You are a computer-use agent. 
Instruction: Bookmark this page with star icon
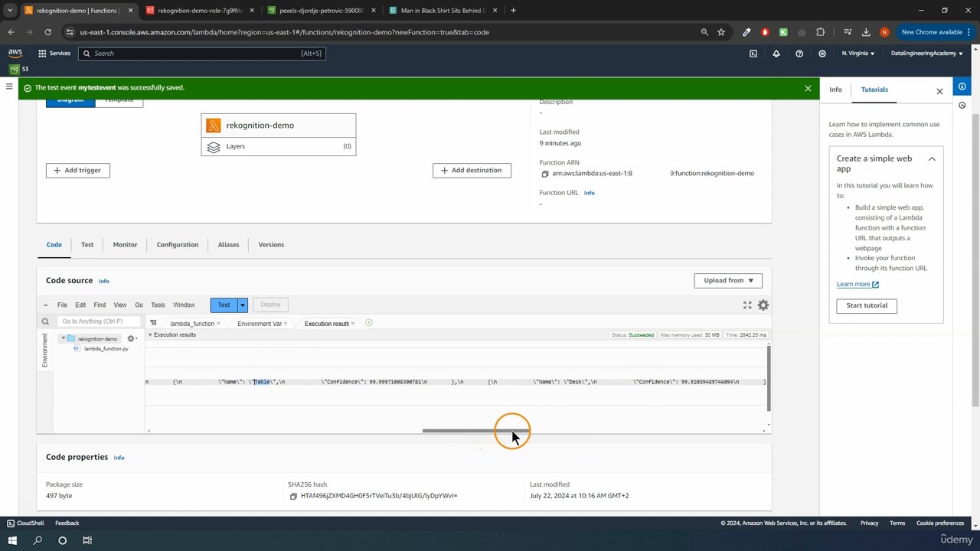tap(721, 32)
